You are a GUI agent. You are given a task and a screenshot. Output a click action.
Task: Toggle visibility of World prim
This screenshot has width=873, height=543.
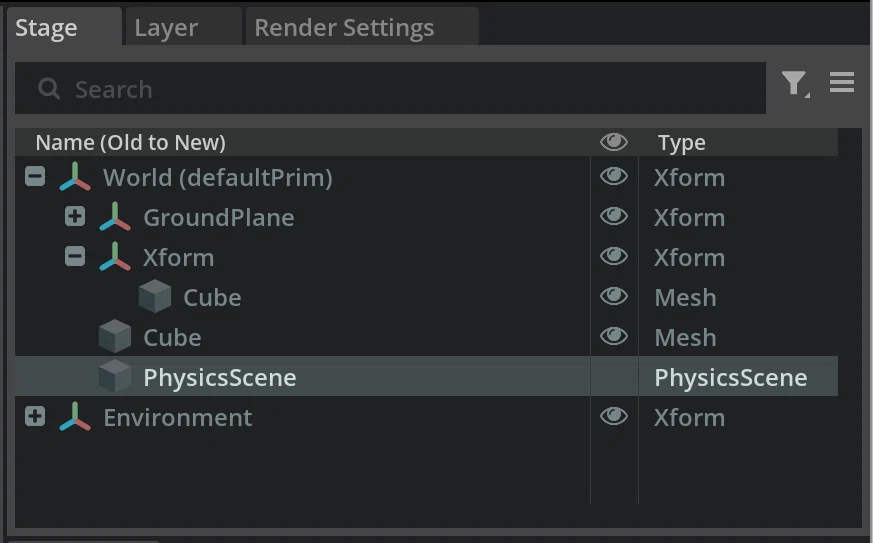[614, 177]
